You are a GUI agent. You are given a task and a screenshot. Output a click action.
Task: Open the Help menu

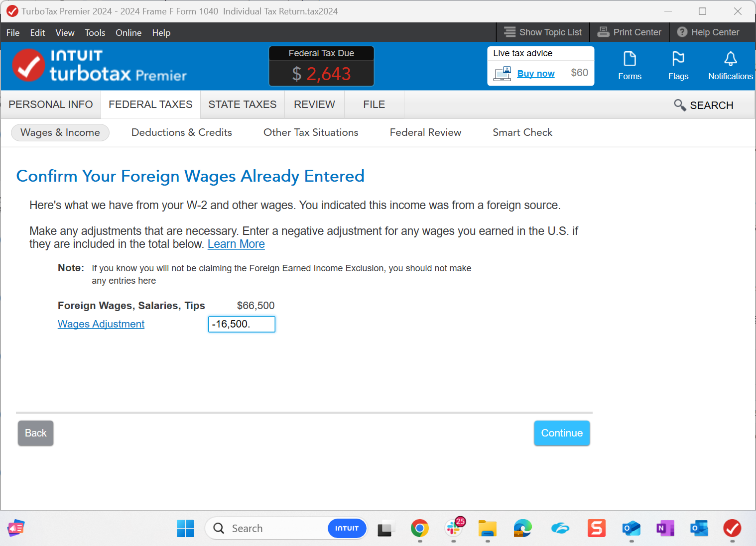(161, 33)
